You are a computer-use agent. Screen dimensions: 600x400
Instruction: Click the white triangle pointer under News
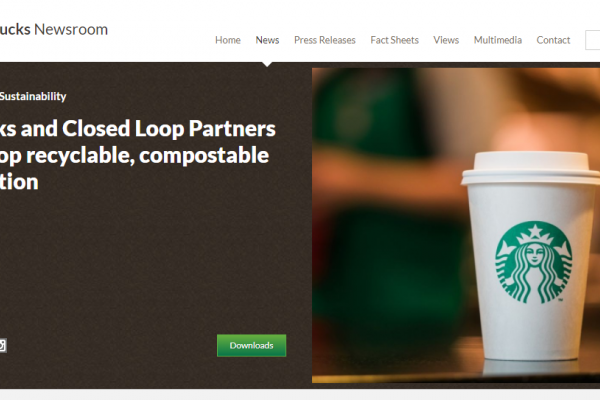[267, 64]
